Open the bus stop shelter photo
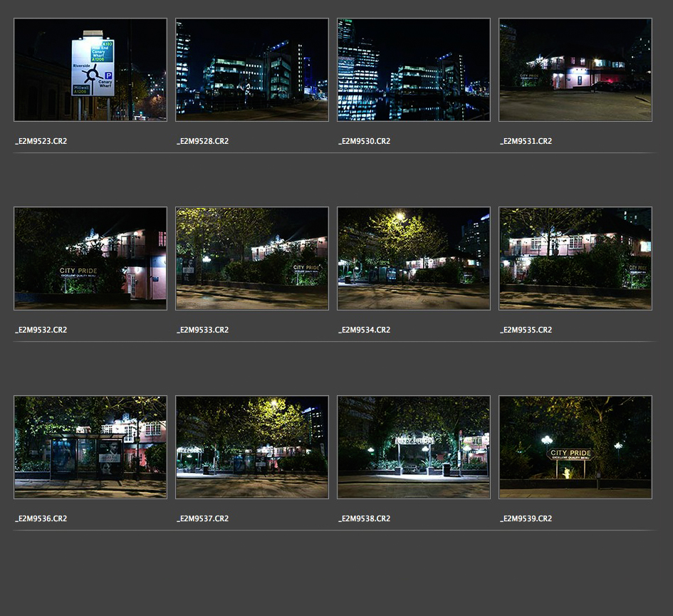Image resolution: width=673 pixels, height=616 pixels. point(90,447)
